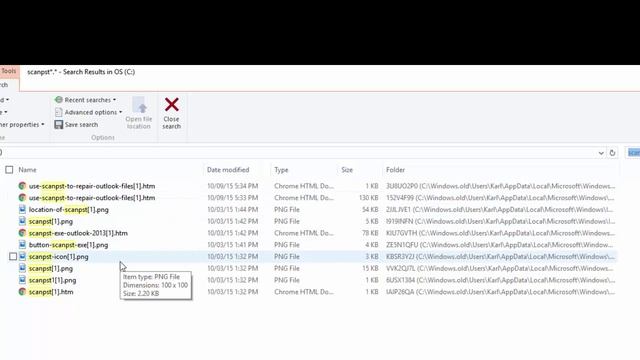Sort by the Folder column header

click(396, 170)
